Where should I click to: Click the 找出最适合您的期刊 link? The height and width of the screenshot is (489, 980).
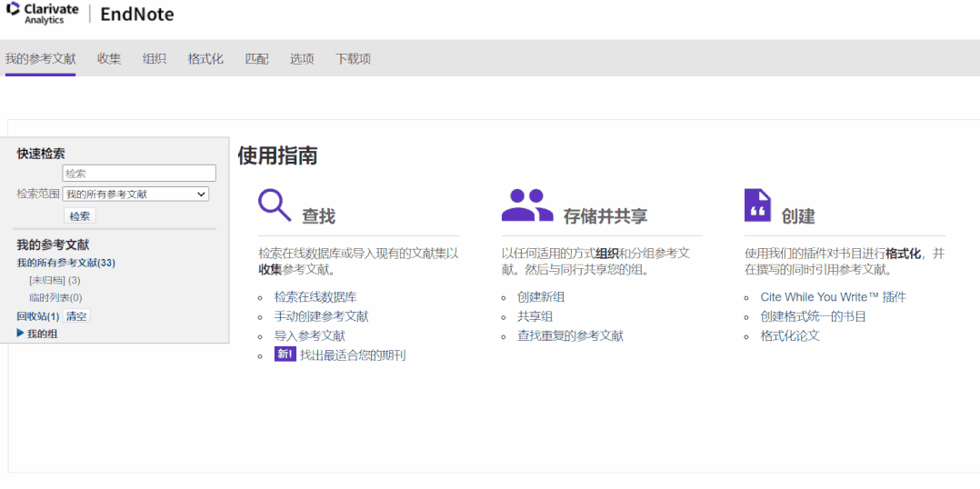[x=353, y=355]
